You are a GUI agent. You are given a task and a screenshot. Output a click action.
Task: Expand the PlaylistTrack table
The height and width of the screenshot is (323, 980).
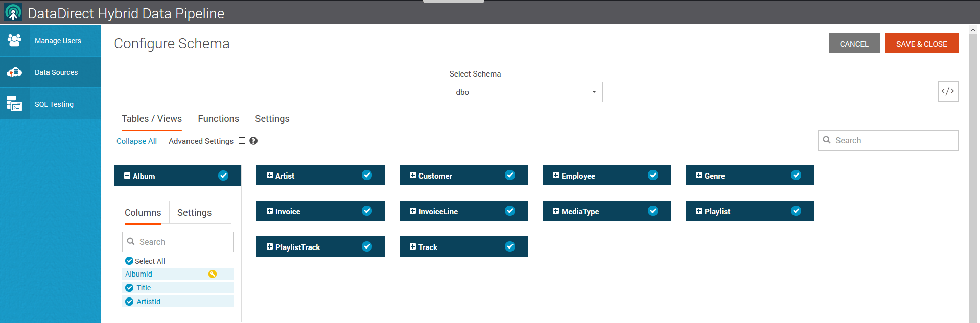270,246
